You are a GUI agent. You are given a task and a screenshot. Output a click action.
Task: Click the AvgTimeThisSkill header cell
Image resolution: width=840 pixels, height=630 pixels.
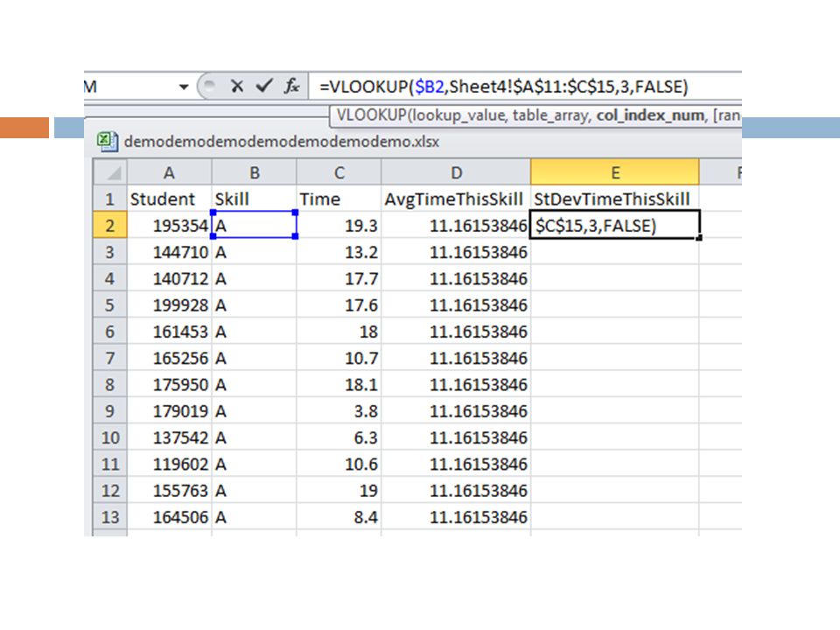456,199
